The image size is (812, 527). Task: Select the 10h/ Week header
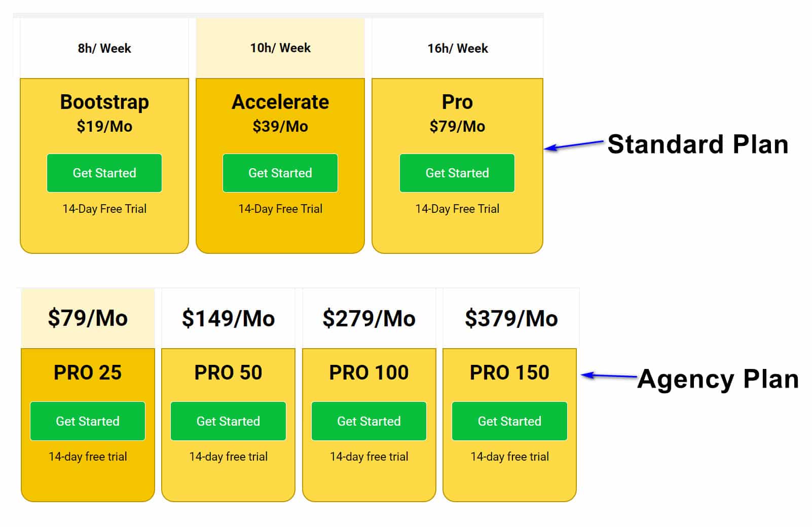click(x=280, y=48)
